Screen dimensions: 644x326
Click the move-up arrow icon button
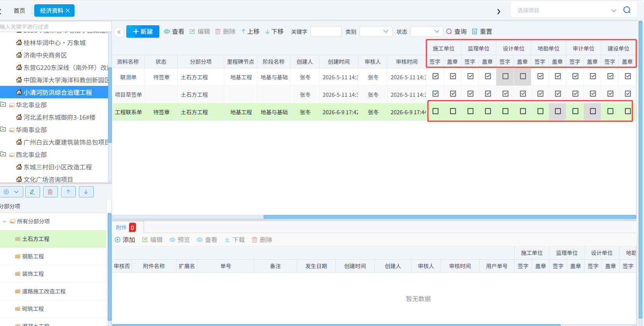(68, 192)
